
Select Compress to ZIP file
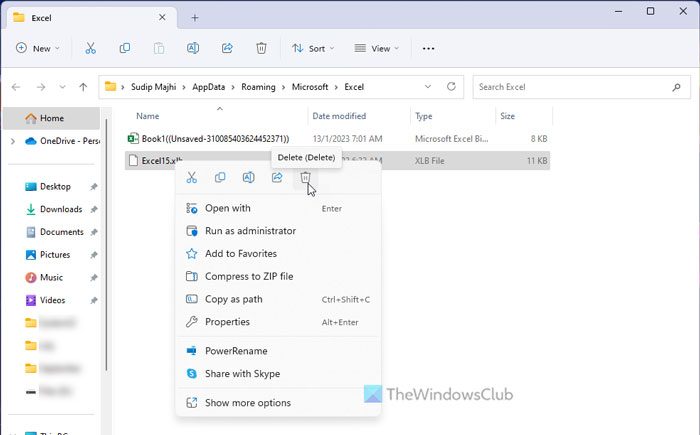[278, 276]
